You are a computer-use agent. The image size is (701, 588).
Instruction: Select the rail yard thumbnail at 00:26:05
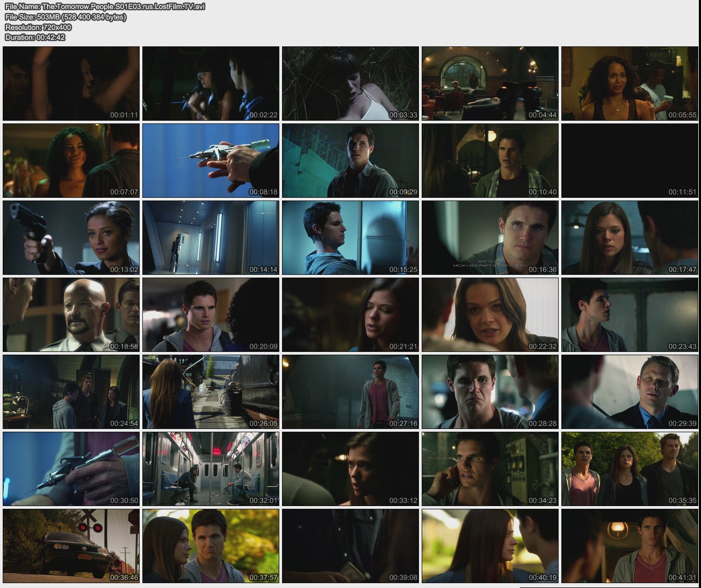click(x=211, y=392)
